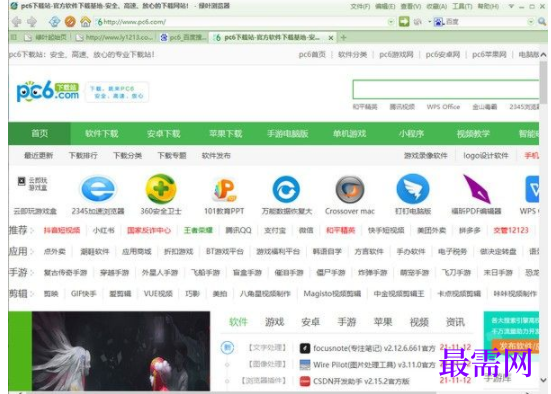Open the 360安全卫士 icon
Viewport: 551px width, 394px height.
tap(161, 189)
